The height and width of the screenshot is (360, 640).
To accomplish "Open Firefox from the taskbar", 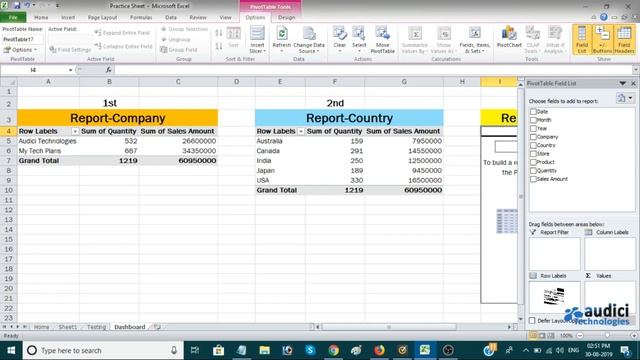I will coord(379,350).
